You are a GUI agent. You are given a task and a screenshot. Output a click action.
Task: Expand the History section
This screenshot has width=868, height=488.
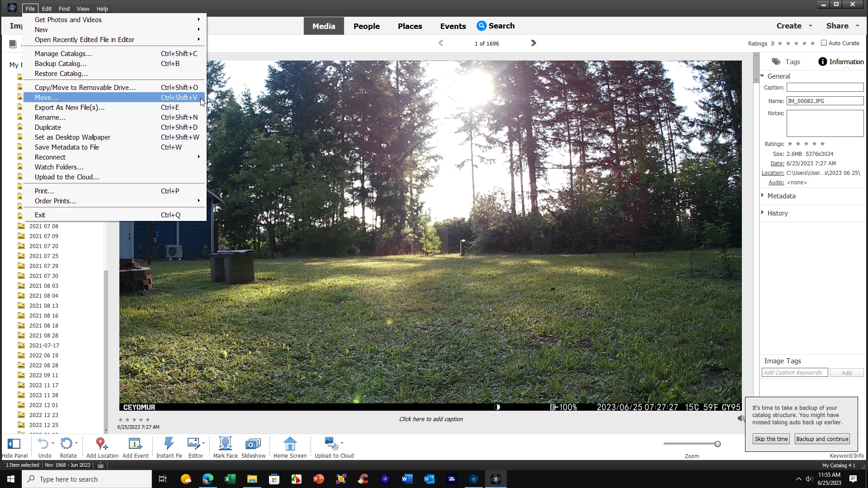click(x=777, y=213)
